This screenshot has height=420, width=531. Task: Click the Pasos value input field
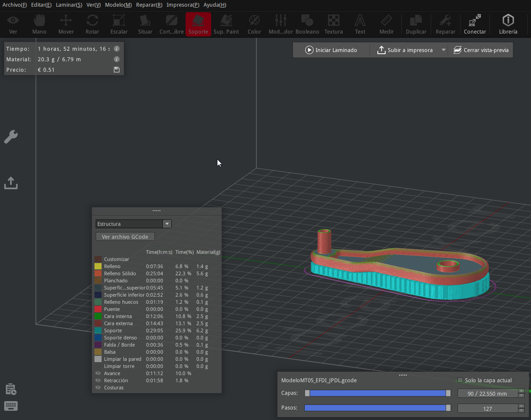(487, 409)
